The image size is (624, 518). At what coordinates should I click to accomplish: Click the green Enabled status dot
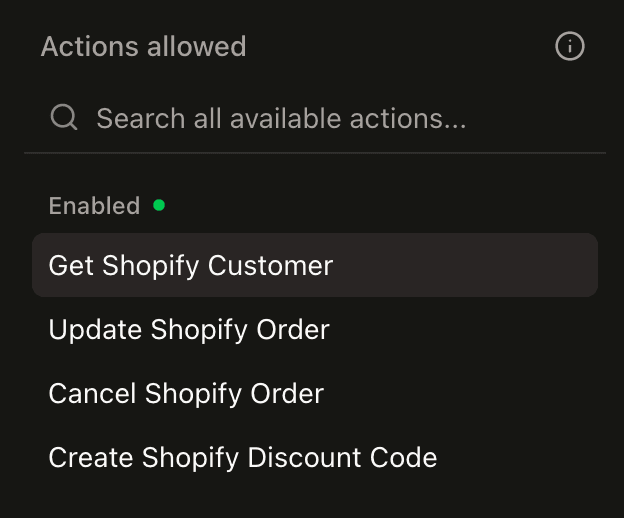(x=158, y=205)
